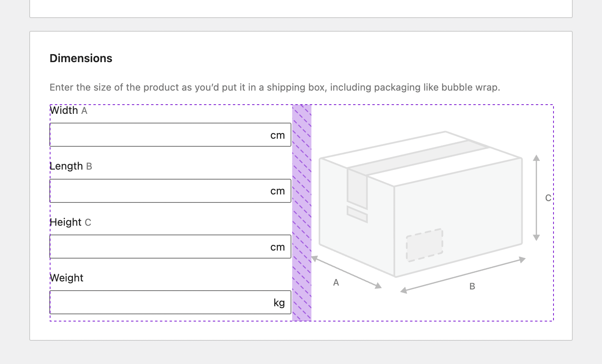
Task: Click the purple hatched divider strip
Action: pos(302,212)
